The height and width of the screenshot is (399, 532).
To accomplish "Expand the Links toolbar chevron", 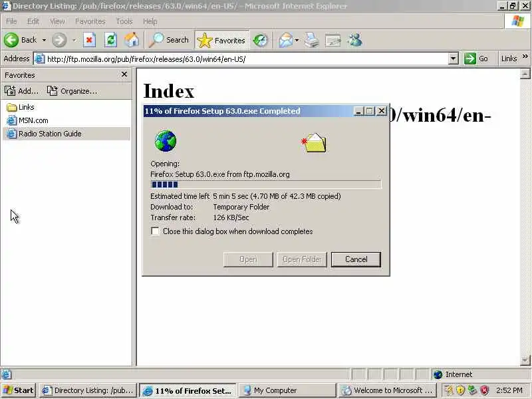I will [525, 57].
